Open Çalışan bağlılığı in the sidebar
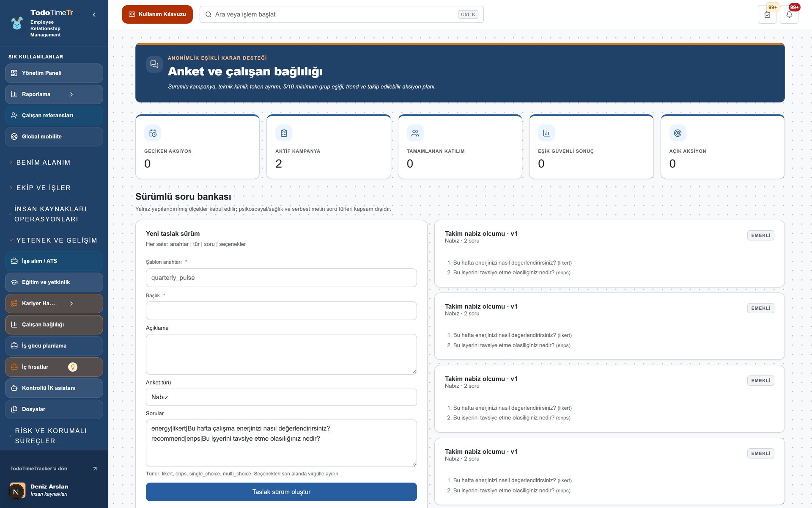812x508 pixels. tap(54, 325)
